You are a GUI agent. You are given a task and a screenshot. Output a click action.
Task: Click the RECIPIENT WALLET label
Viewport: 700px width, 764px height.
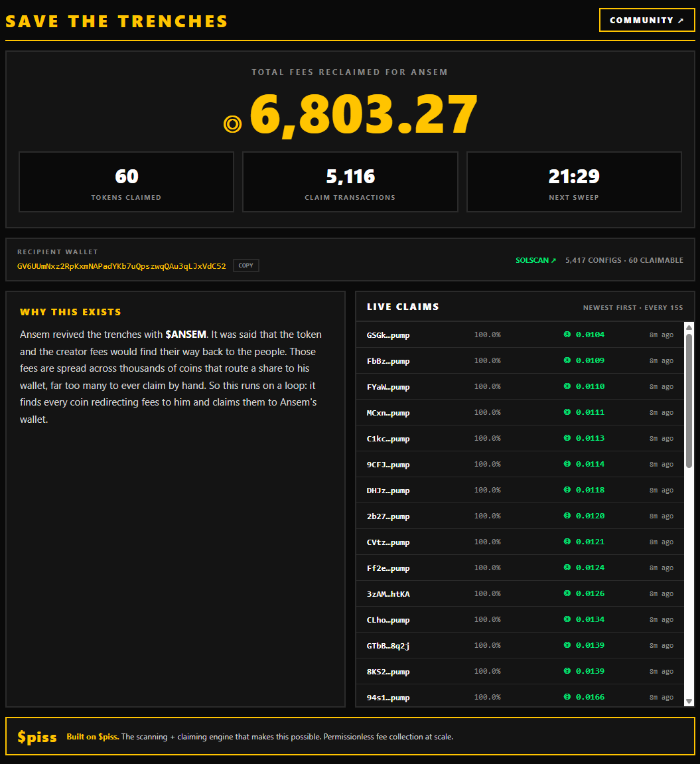58,252
